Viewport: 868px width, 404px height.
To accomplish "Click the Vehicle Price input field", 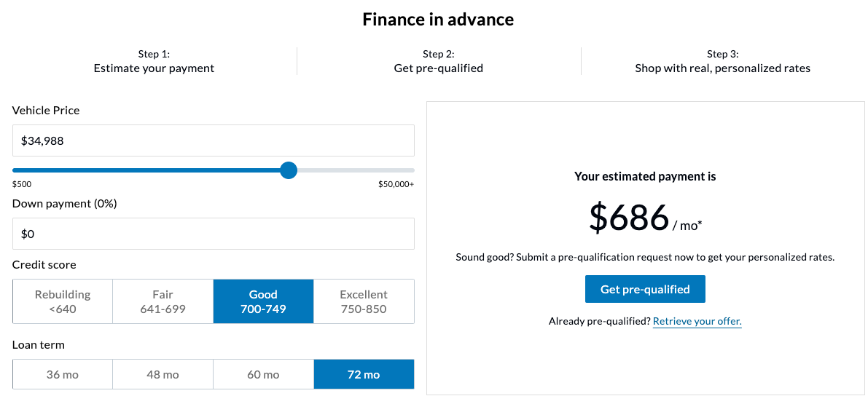I will (213, 140).
